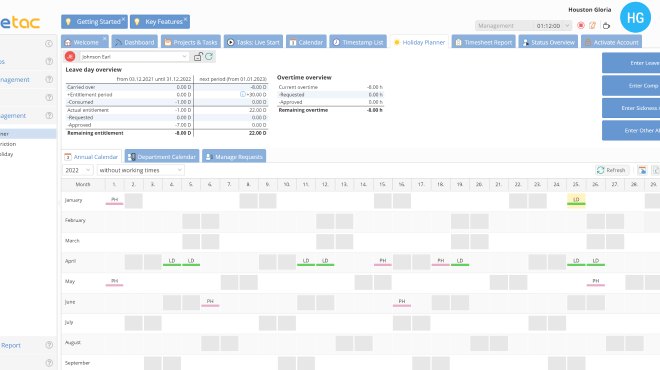Click the Remaining entitlement row label
The width and height of the screenshot is (660, 370).
(x=95, y=133)
